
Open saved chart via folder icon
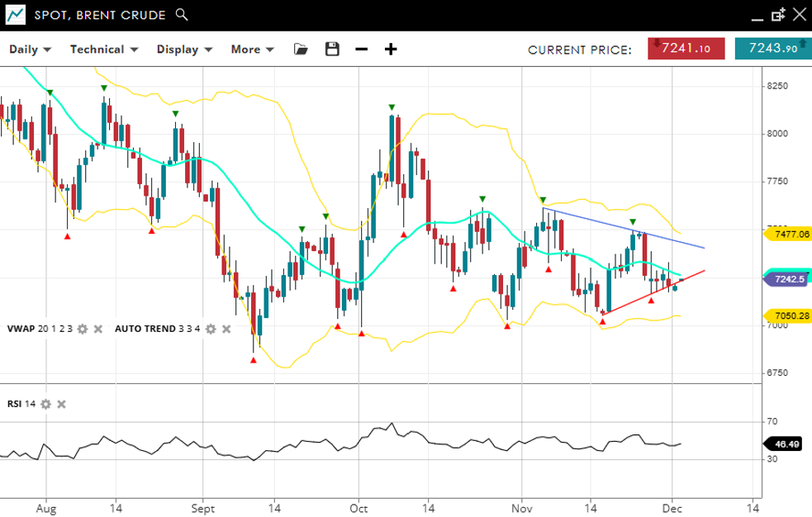point(301,50)
